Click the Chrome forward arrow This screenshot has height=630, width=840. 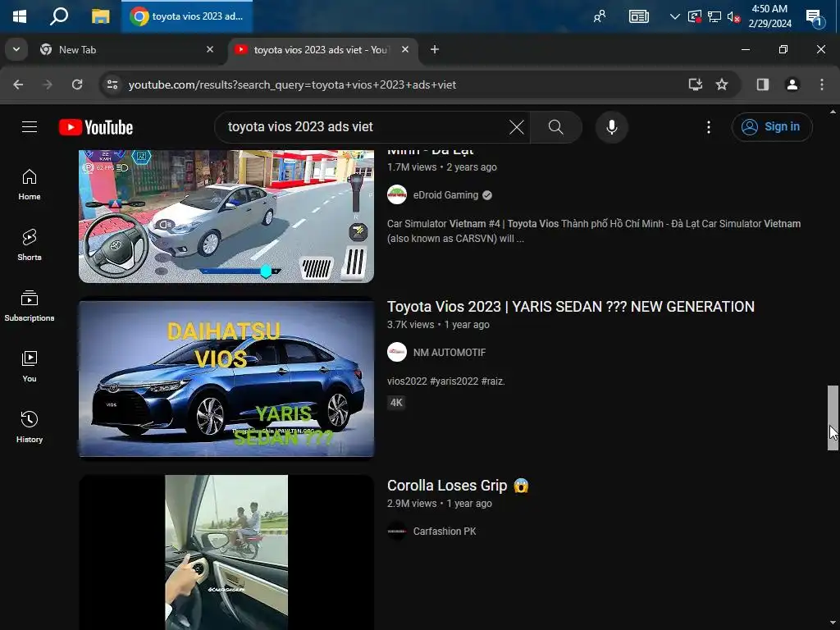[48, 84]
